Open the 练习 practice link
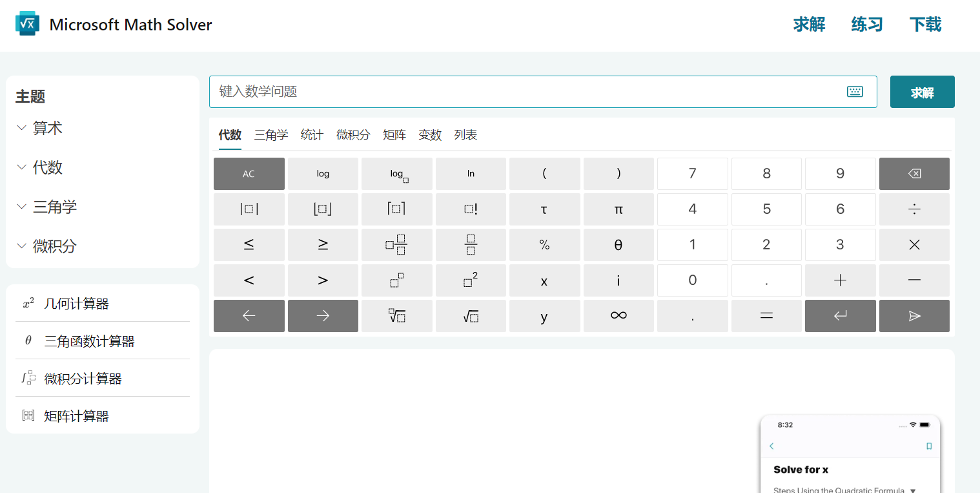The image size is (980, 493). point(867,25)
